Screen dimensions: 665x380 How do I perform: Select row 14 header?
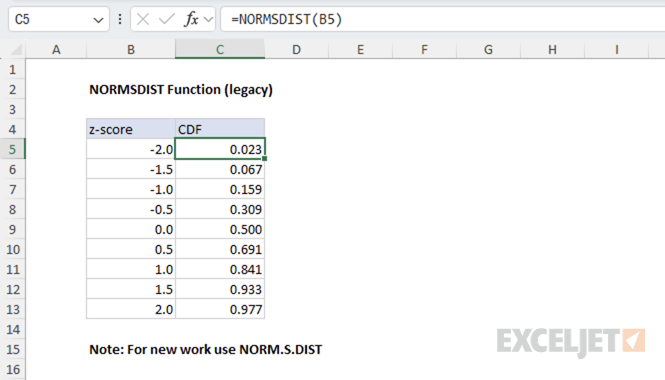13,329
